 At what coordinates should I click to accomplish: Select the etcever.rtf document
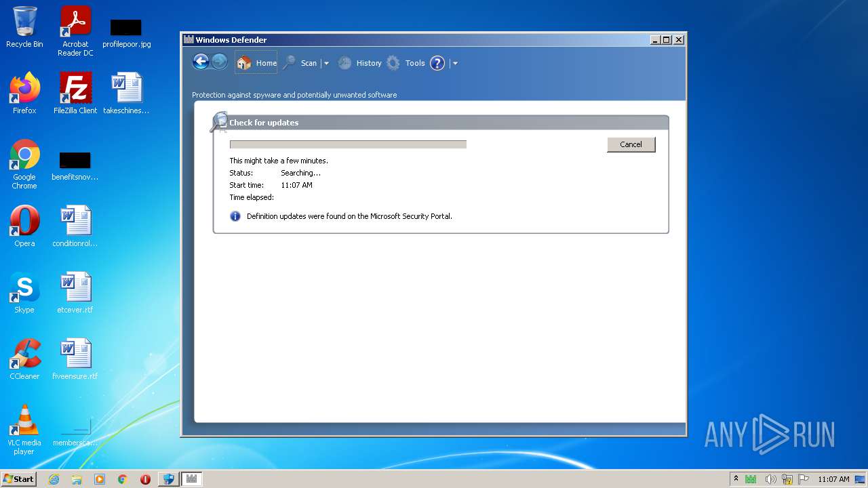[x=75, y=293]
